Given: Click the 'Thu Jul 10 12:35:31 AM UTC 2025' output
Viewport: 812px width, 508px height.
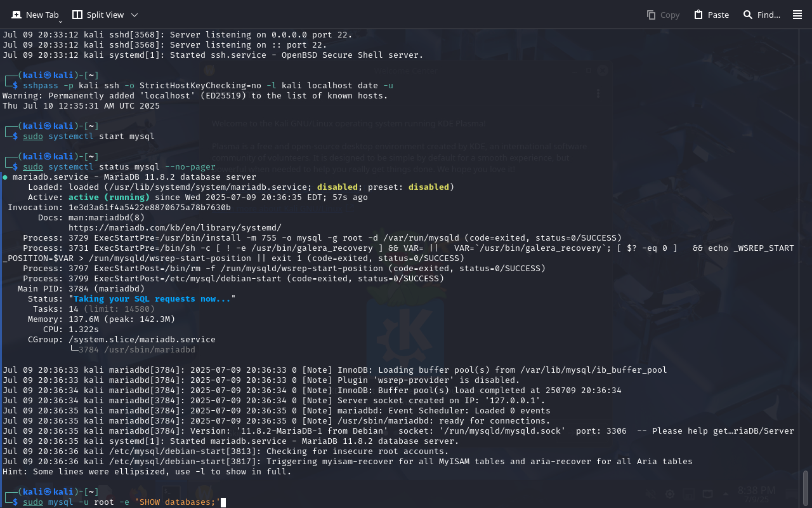Looking at the screenshot, I should (x=81, y=105).
